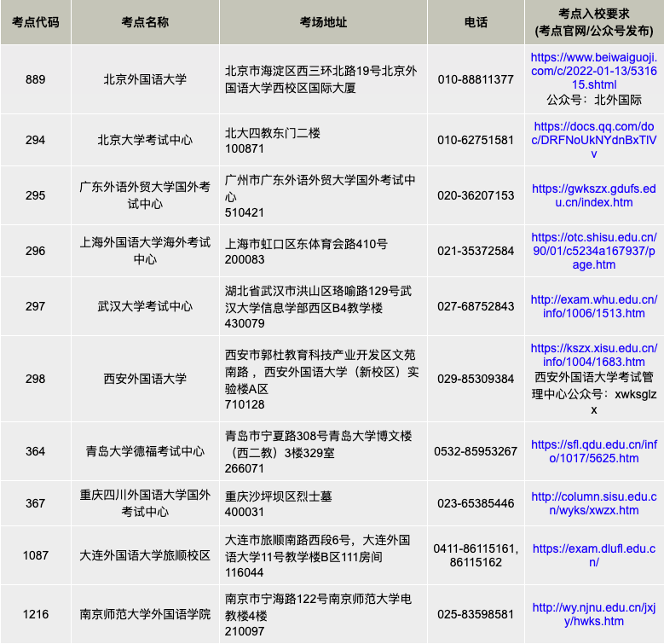Viewport: 664px width, 644px height.
Task: Select test center code 294
Action: 36,140
